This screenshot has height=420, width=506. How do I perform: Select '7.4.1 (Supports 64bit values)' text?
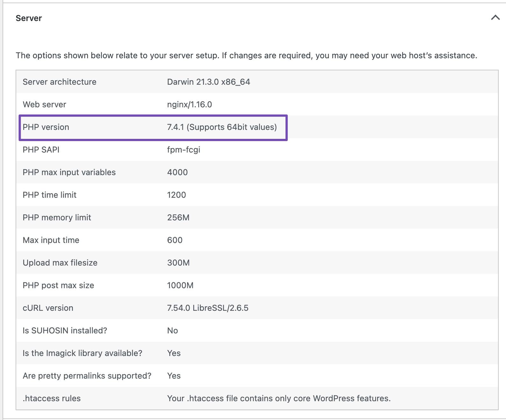click(222, 127)
